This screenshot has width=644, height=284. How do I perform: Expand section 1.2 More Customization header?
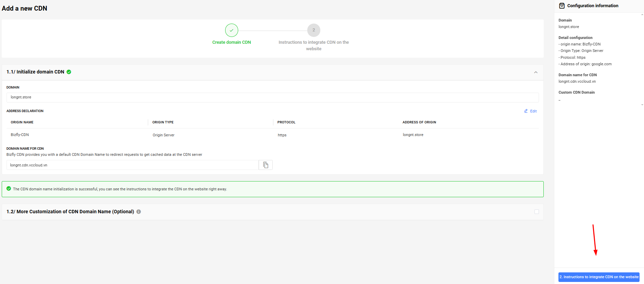[272, 212]
